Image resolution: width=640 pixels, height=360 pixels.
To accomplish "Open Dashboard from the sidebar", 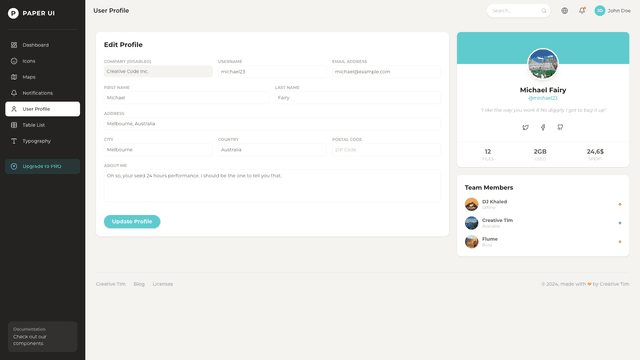I will click(x=42, y=45).
